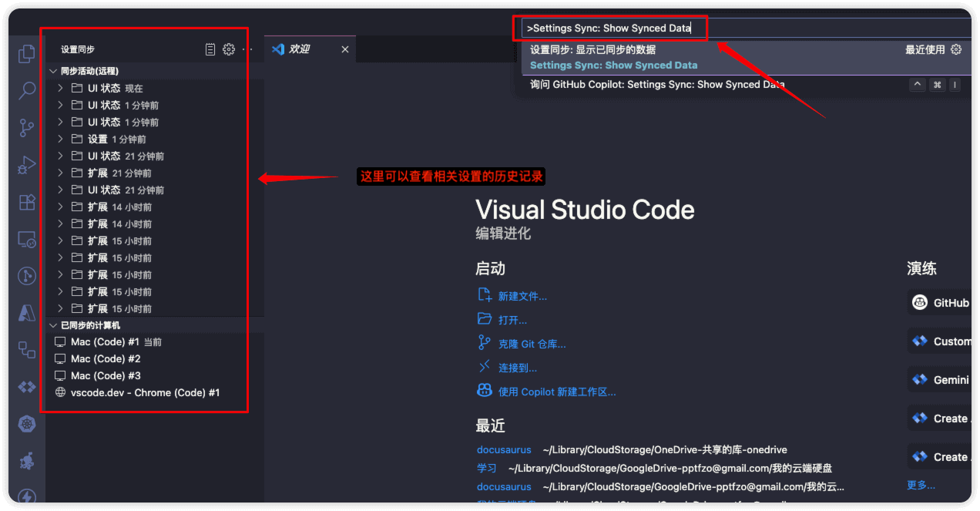
Task: Run 设置同步: 显示已同步的数据 command result
Action: point(747,57)
